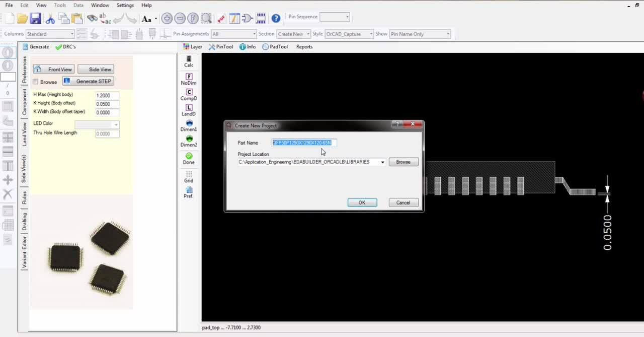The width and height of the screenshot is (644, 337).
Task: Run the DRC's check
Action: point(65,47)
